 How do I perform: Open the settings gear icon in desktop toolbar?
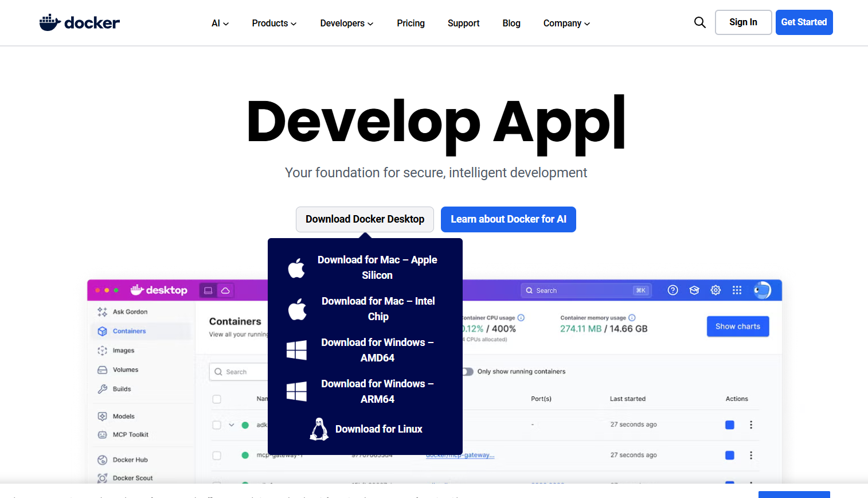coord(715,290)
